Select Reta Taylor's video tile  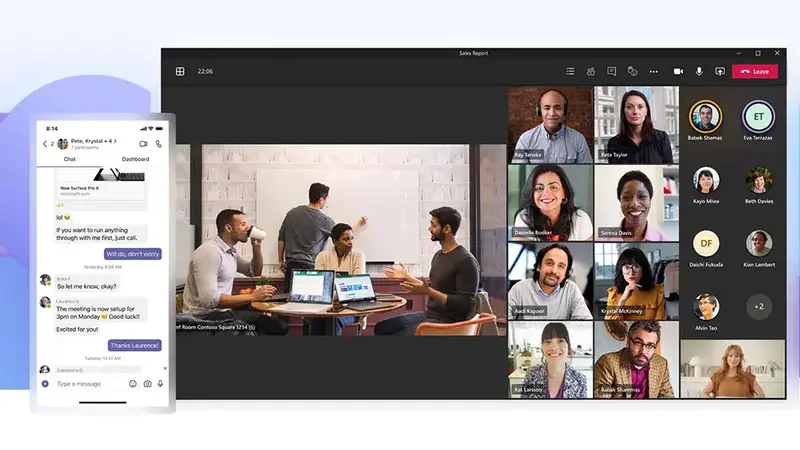(637, 124)
